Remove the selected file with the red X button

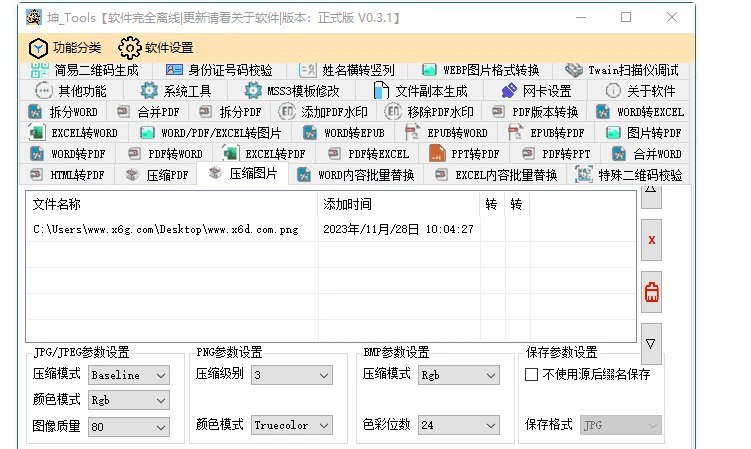(x=651, y=240)
